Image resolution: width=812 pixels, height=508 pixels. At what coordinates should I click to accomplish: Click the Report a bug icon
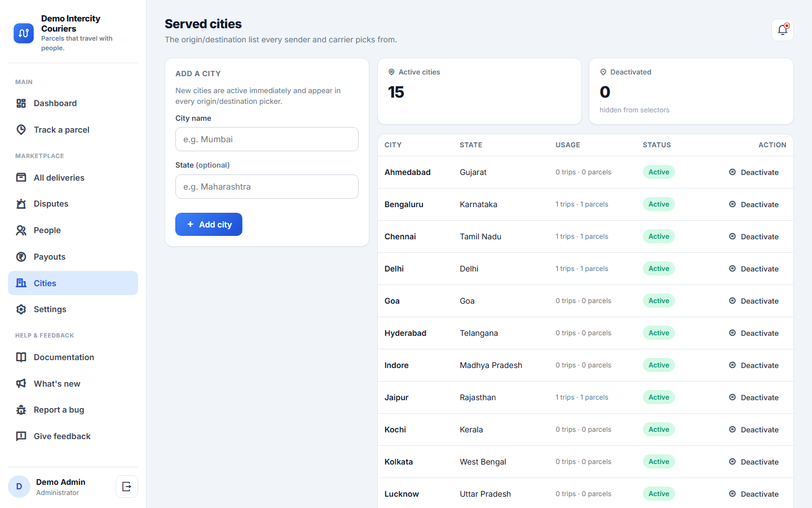pos(21,410)
